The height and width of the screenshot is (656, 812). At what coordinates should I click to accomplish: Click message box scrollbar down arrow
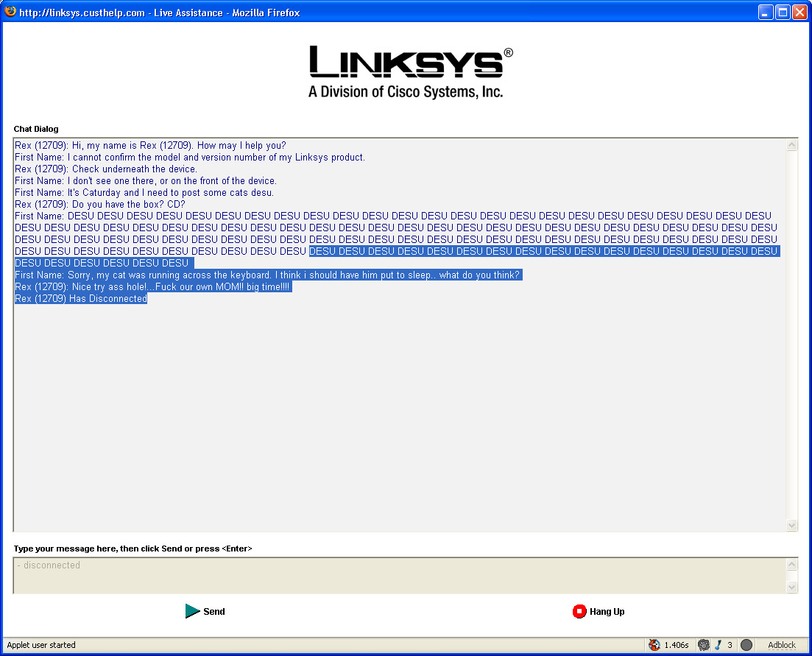point(792,587)
